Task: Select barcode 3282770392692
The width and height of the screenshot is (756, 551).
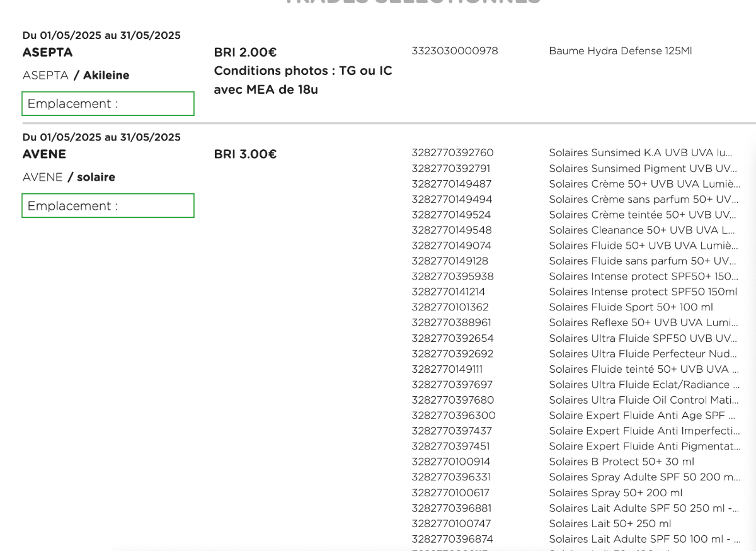Action: click(x=453, y=354)
